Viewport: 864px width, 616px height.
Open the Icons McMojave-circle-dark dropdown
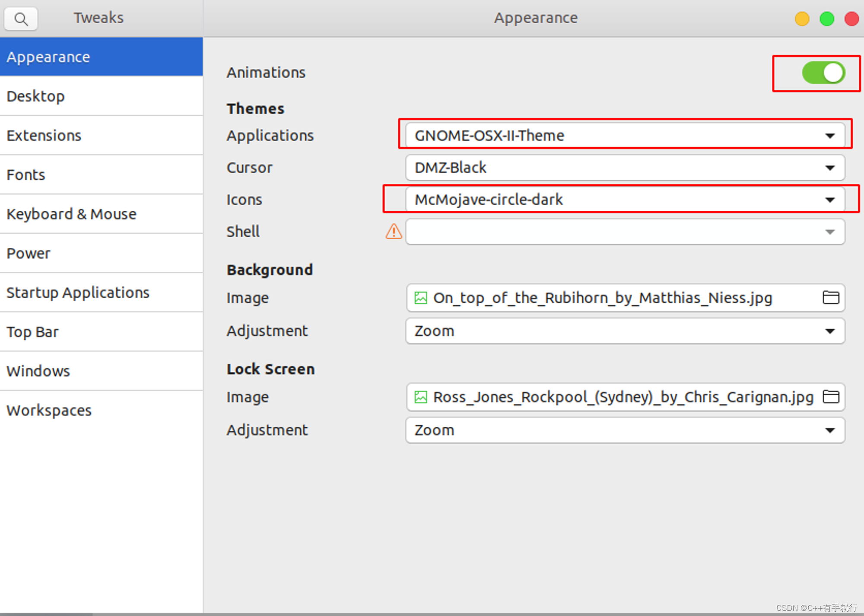point(625,200)
